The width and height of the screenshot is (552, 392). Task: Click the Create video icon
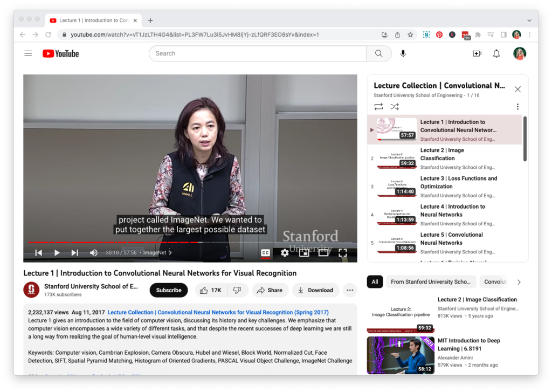477,53
